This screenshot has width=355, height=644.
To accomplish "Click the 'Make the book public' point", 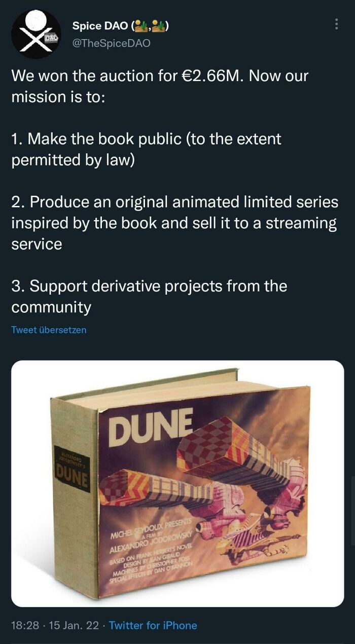I will pyautogui.click(x=146, y=149).
